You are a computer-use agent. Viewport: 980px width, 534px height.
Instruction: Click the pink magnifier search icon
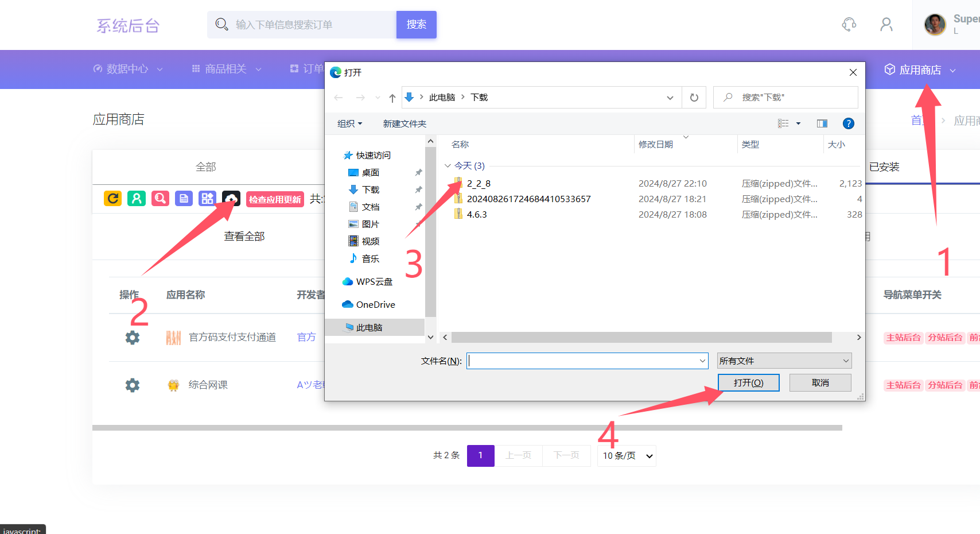tap(160, 199)
